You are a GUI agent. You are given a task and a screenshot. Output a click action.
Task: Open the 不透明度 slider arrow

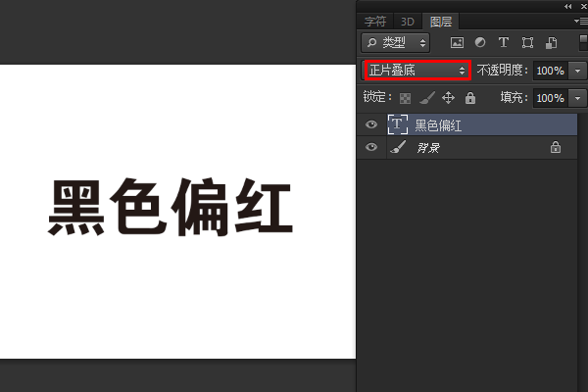tap(577, 71)
